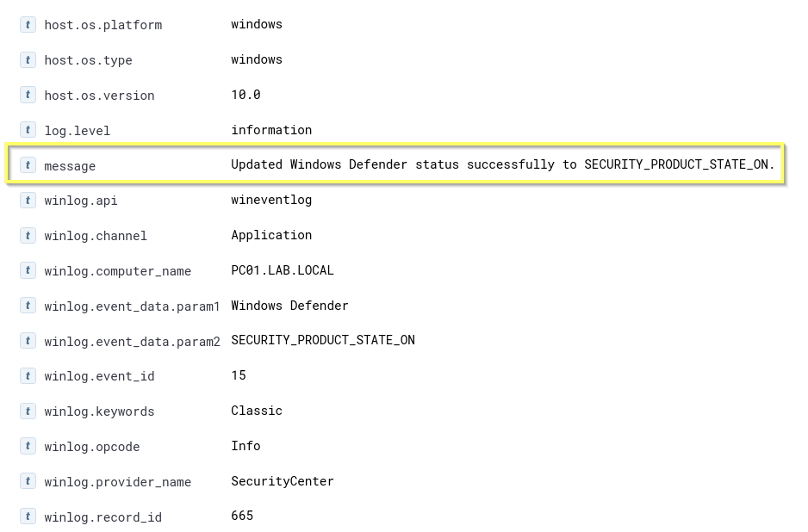Click the wineventlog value of winlog.api

point(271,200)
